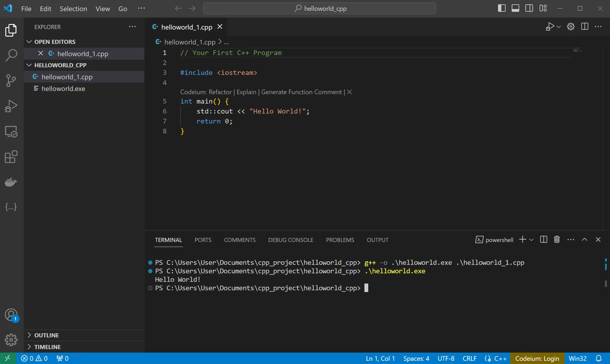Open the run/debug dropdown arrow

click(559, 27)
